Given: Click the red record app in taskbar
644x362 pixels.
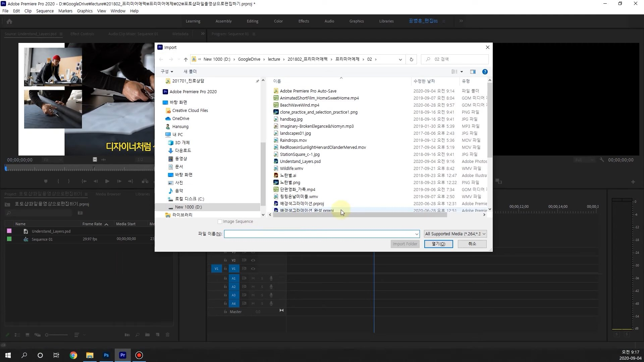Looking at the screenshot, I should pos(139,355).
